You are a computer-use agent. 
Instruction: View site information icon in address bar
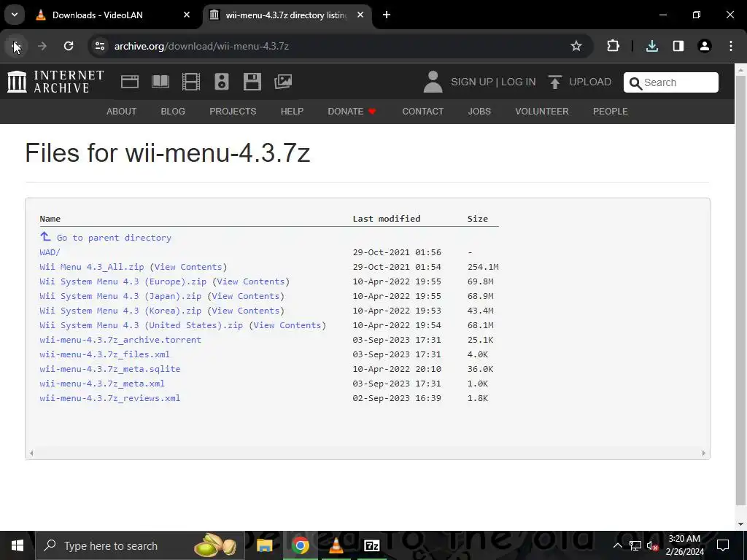100,46
